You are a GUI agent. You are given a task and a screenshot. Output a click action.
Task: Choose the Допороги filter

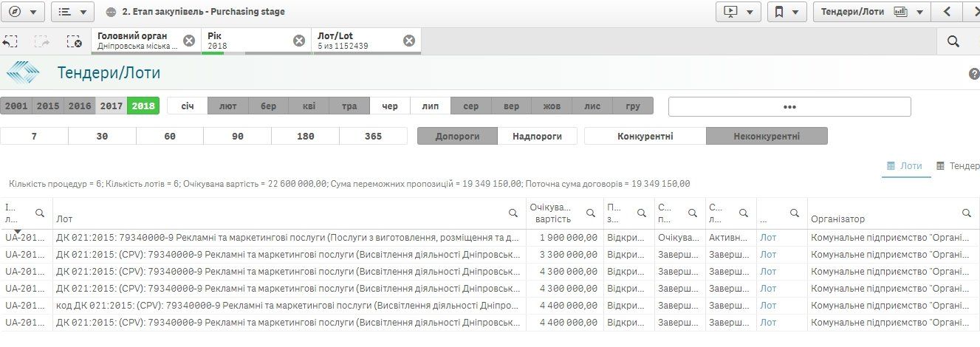[457, 136]
